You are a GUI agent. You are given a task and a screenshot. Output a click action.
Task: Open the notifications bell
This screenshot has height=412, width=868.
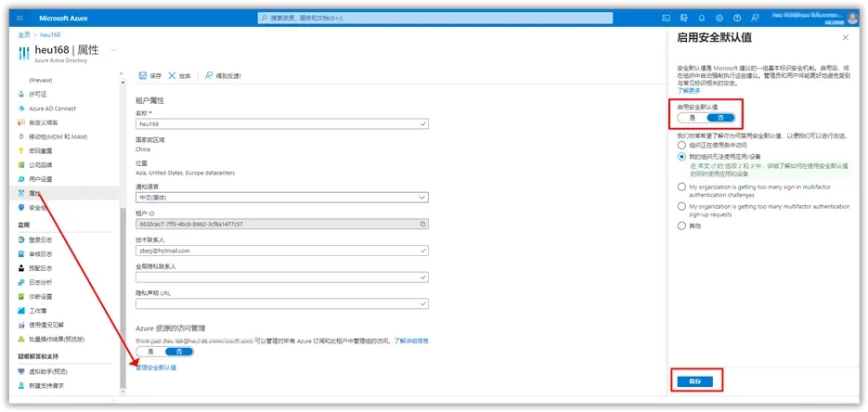pos(702,19)
